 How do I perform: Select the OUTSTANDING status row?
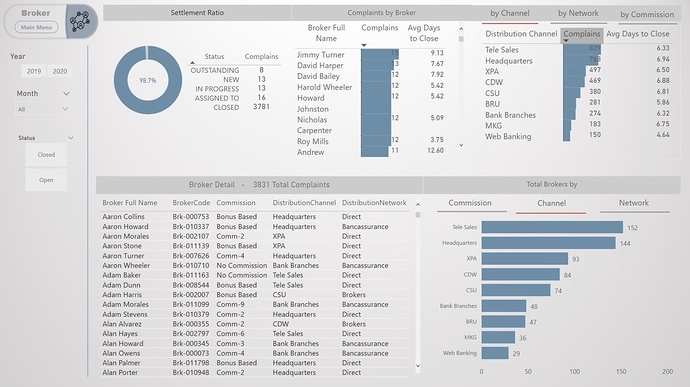tap(234, 70)
